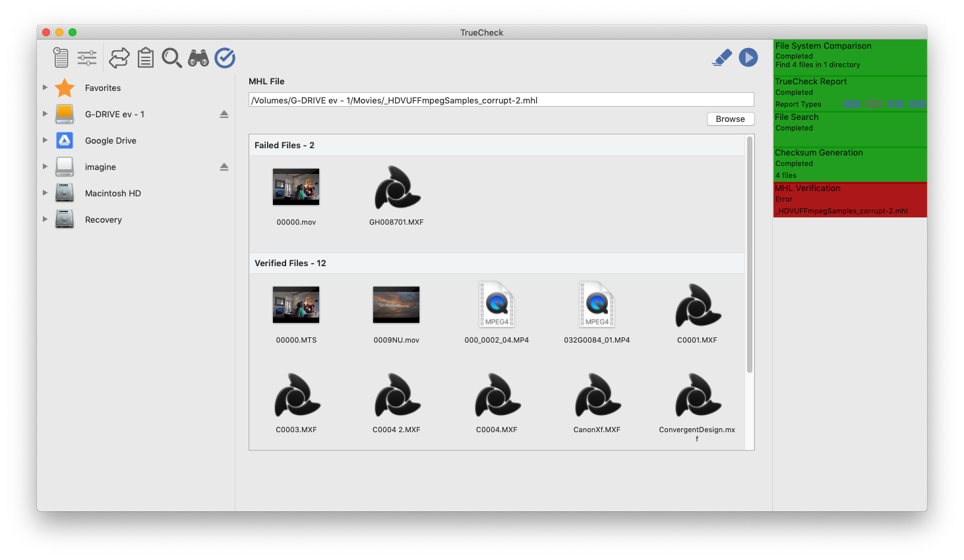Select the File System Comparison arrows tool

click(119, 58)
